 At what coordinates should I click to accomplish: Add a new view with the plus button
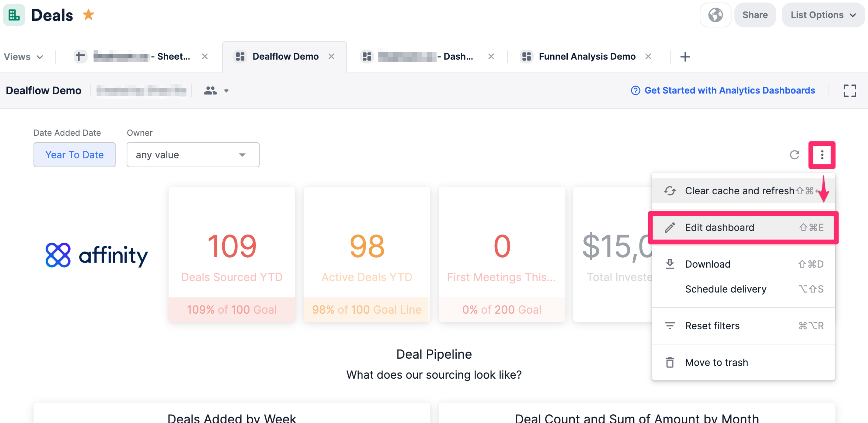point(685,56)
